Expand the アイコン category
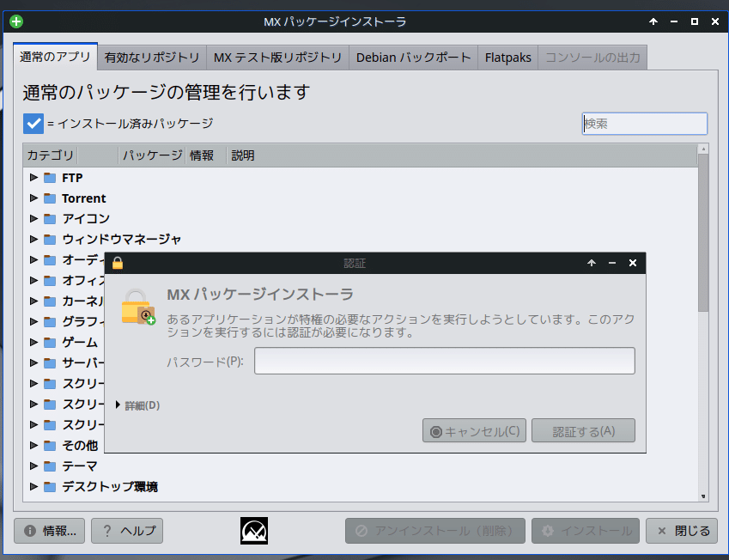Viewport: 729px width, 560px height. coord(33,218)
